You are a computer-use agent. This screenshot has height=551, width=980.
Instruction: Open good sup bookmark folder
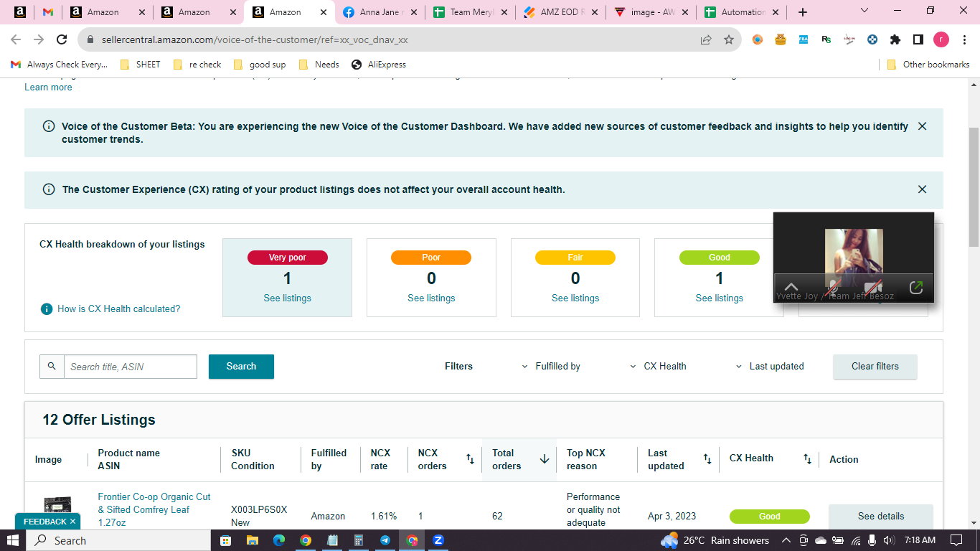tap(260, 65)
